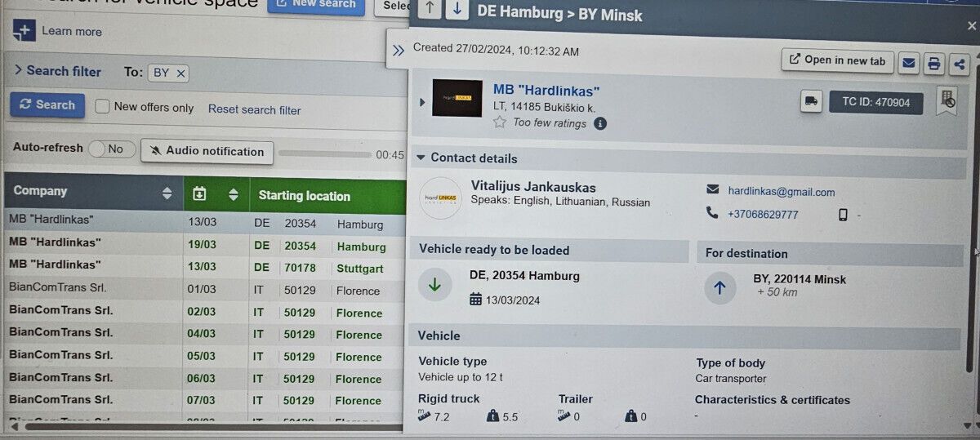Share offer using share icon
980x440 pixels.
coord(960,64)
